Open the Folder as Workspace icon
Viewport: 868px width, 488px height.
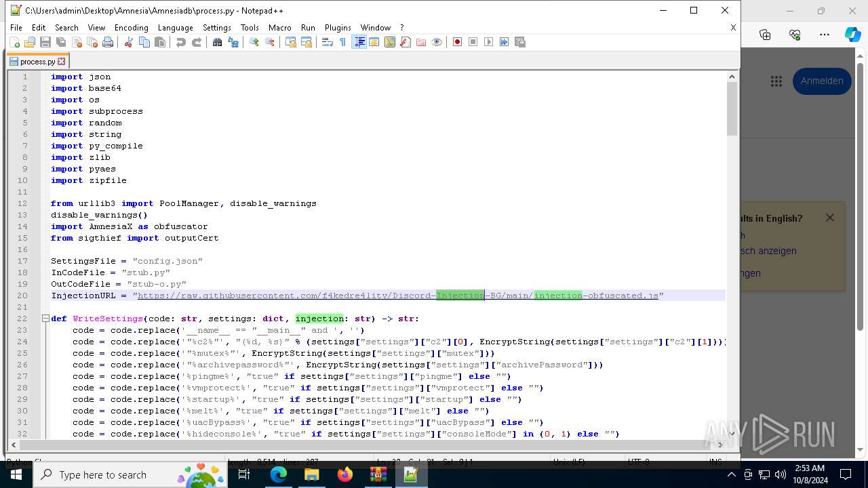click(x=421, y=42)
